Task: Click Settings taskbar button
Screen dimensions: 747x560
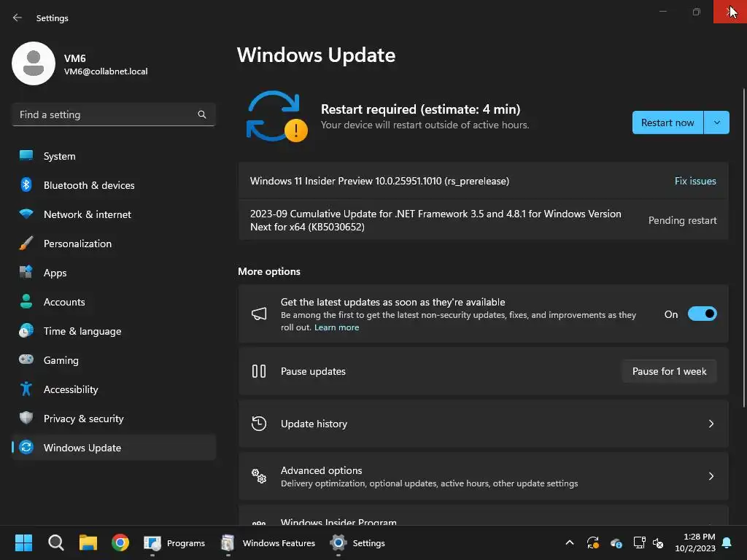Action: pos(357,542)
